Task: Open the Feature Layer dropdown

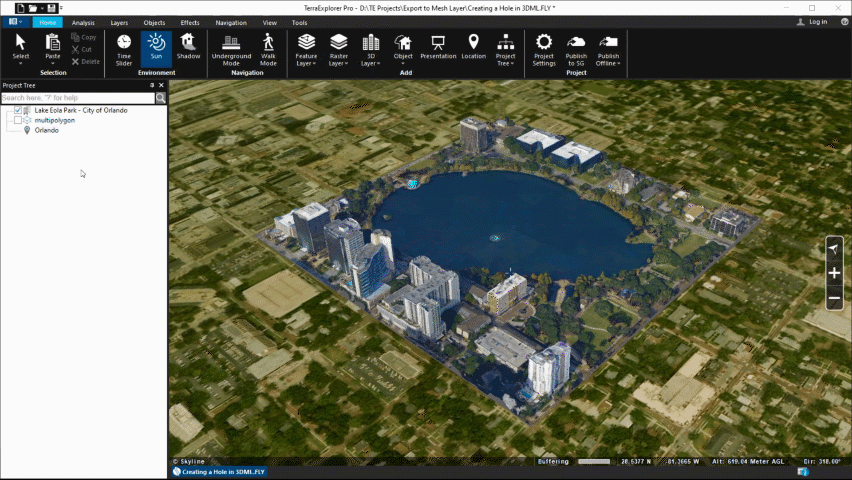Action: pyautogui.click(x=306, y=49)
